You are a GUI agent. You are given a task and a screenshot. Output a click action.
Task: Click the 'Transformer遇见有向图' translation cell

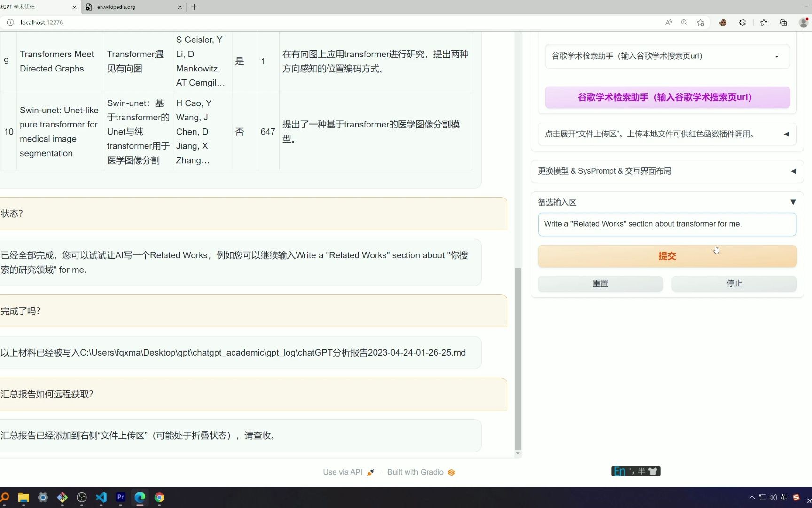tap(138, 62)
